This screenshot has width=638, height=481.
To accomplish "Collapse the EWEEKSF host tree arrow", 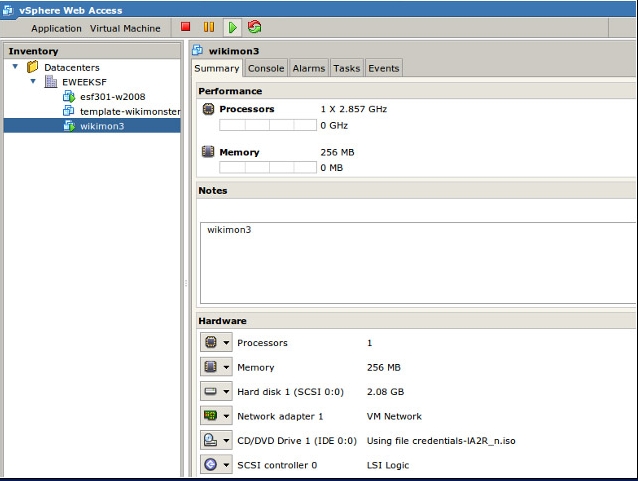I will pyautogui.click(x=33, y=81).
